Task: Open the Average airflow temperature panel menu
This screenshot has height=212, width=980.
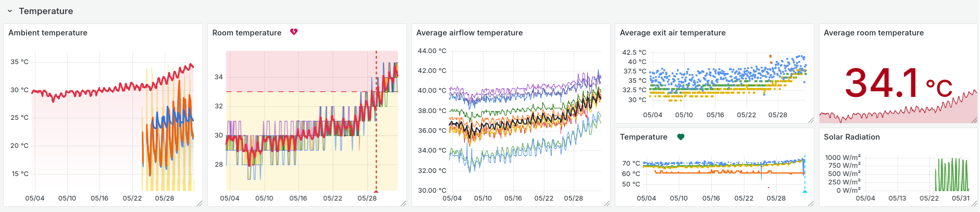Action: tap(469, 33)
